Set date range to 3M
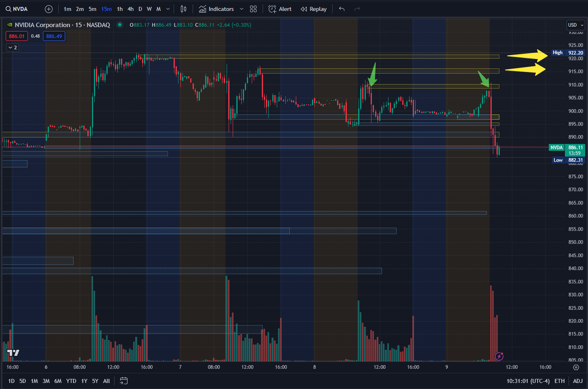The image size is (588, 389). [46, 381]
